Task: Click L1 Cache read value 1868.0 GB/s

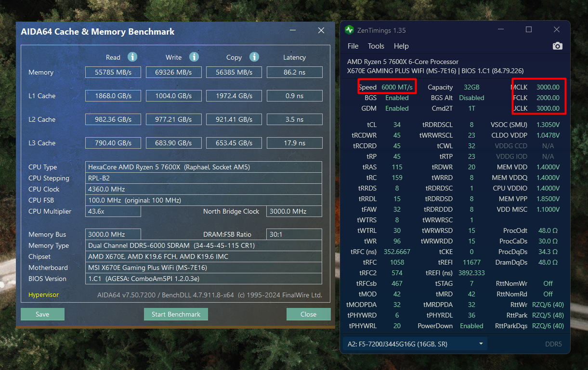Action: click(113, 96)
